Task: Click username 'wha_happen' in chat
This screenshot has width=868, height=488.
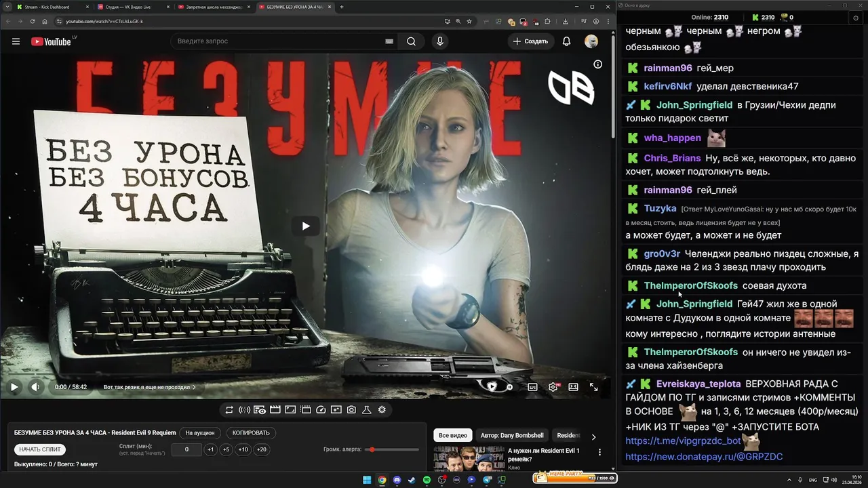Action: [x=672, y=138]
